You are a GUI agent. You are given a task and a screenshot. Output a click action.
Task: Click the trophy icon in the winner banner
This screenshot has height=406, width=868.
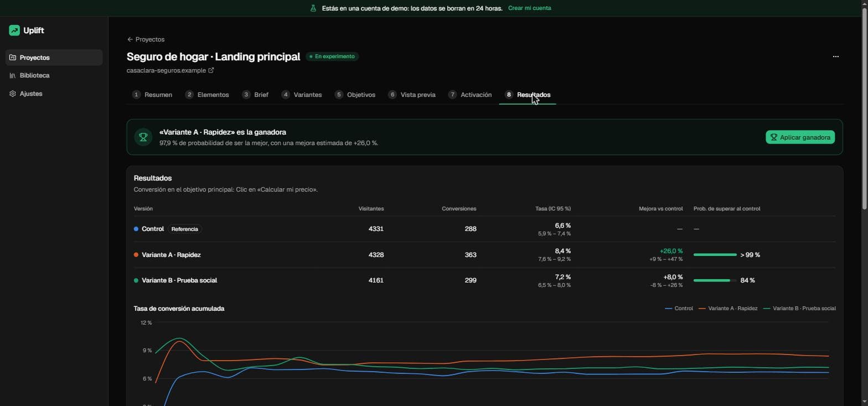point(143,137)
